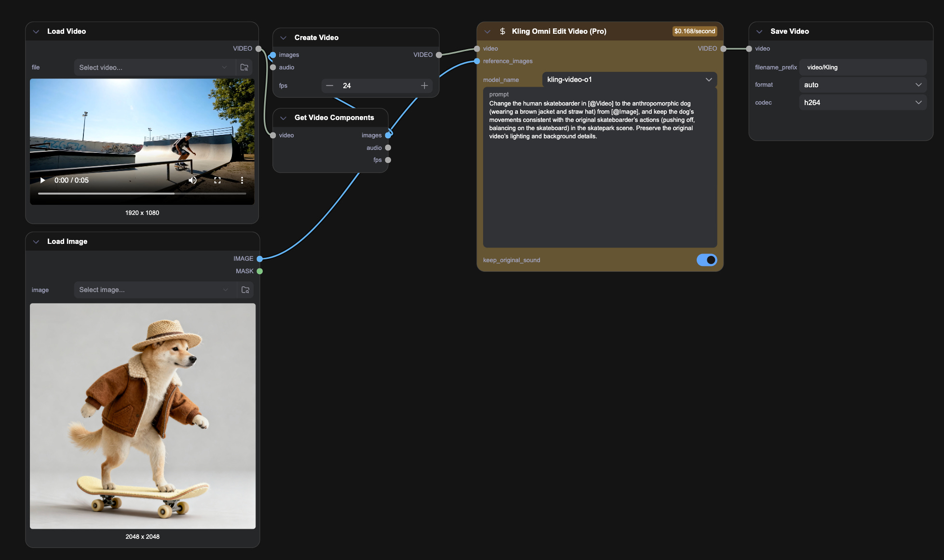Screen dimensions: 944x560
Task: Open the codec h264 dropdown
Action: (x=863, y=103)
